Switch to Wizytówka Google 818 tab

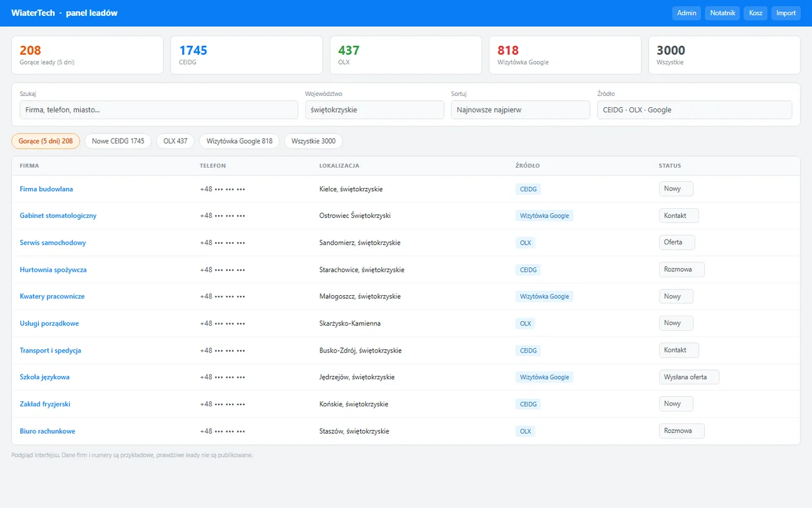[x=239, y=141]
